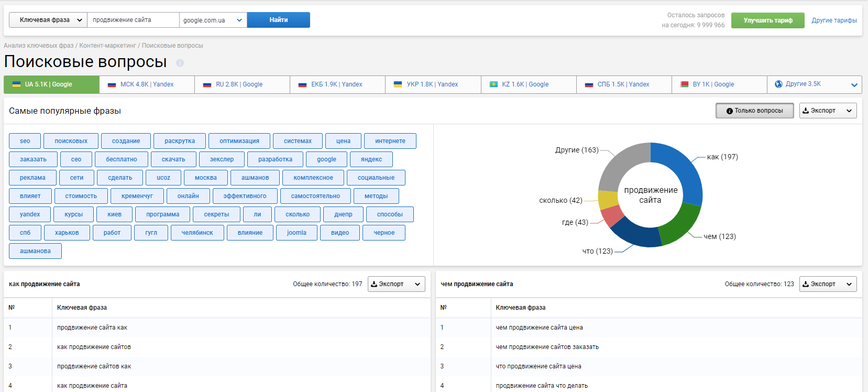Click the Belarus flag in BY 1K tab

[x=684, y=84]
